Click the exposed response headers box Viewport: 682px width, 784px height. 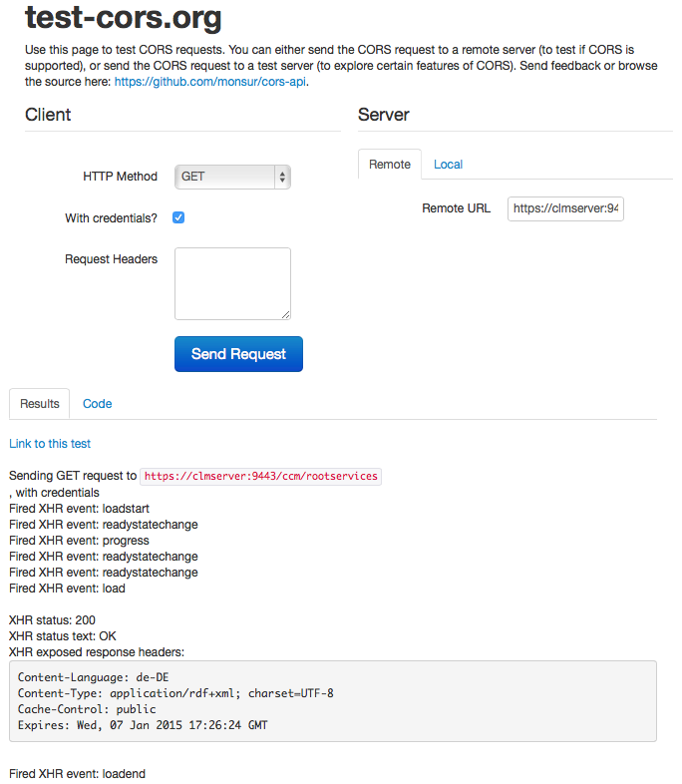pos(332,701)
